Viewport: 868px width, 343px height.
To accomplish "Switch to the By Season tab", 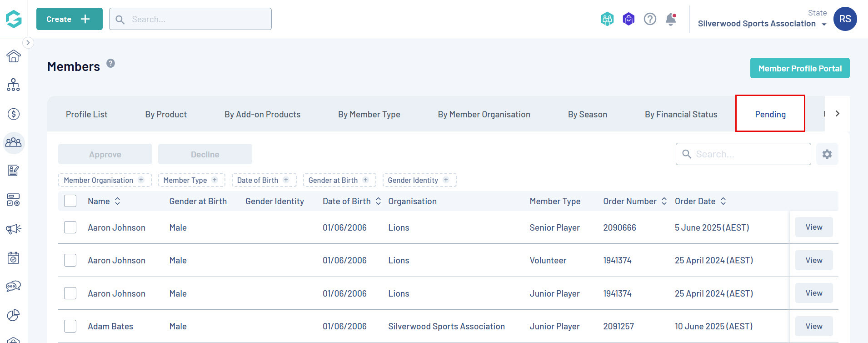I will [587, 114].
